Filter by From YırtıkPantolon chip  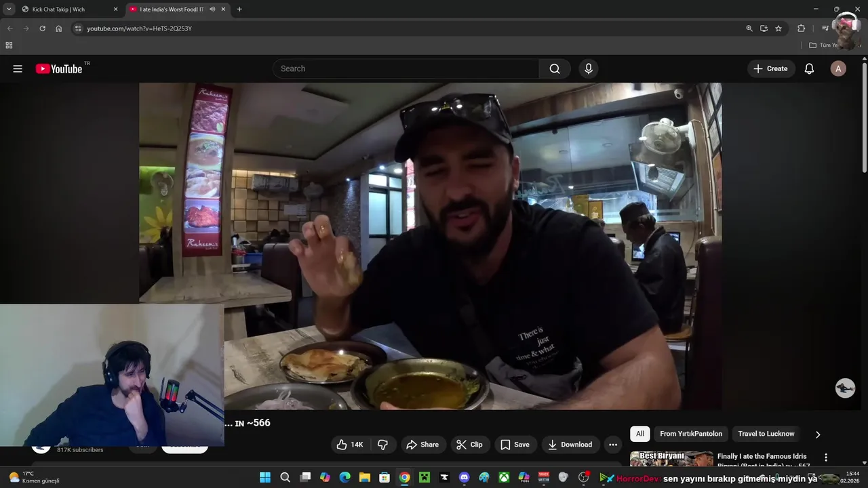691,434
